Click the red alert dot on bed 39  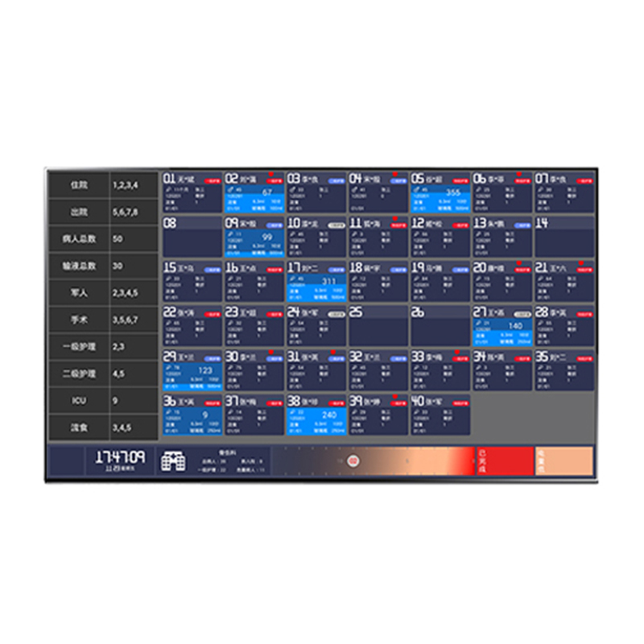395,396
